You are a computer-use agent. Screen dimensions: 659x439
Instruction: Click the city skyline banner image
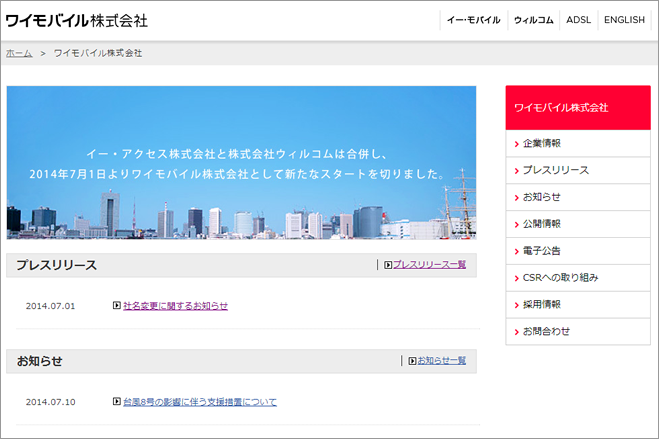[241, 163]
